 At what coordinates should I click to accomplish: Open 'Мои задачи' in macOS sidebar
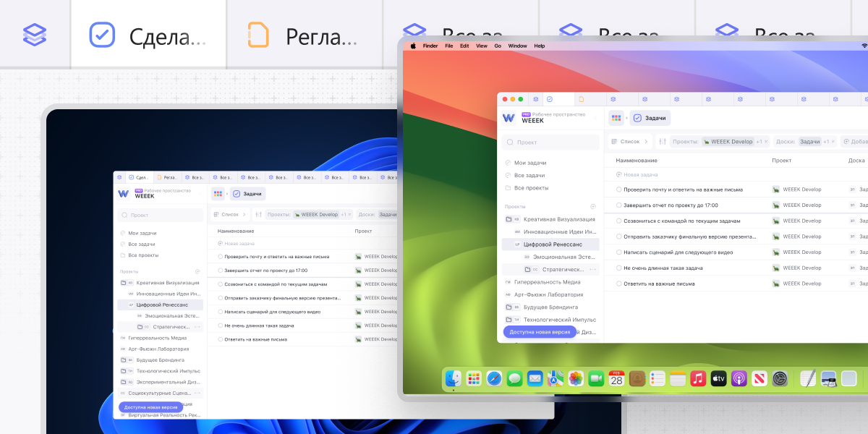530,163
